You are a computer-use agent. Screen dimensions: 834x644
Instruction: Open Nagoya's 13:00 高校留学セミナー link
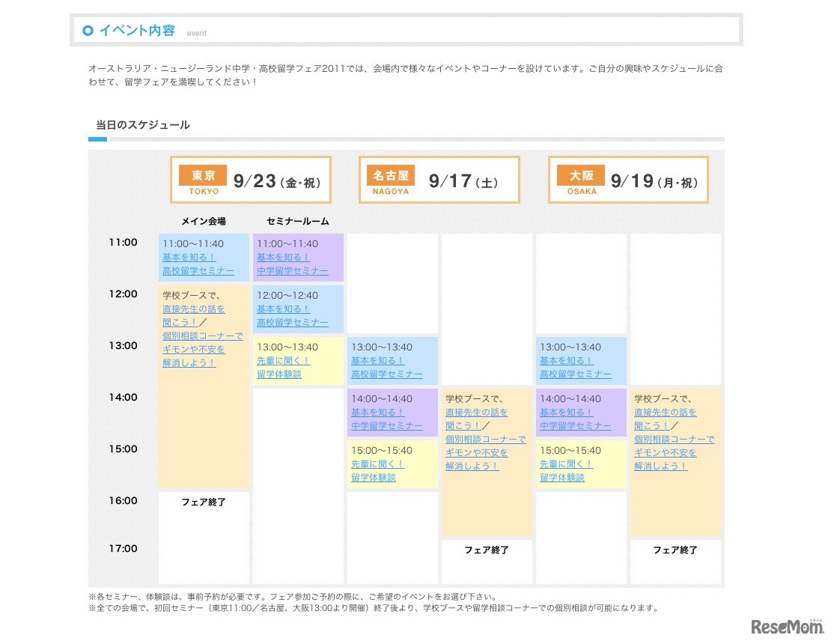coord(387,374)
